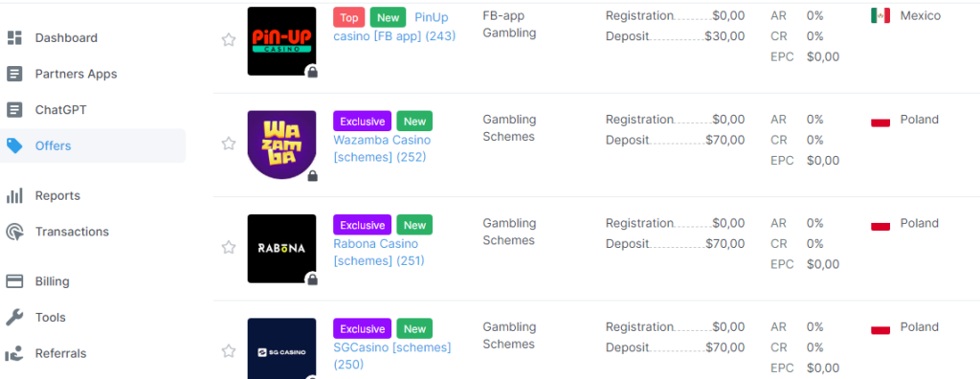
Task: Select the Partners Apps icon in sidebar
Action: 14,74
